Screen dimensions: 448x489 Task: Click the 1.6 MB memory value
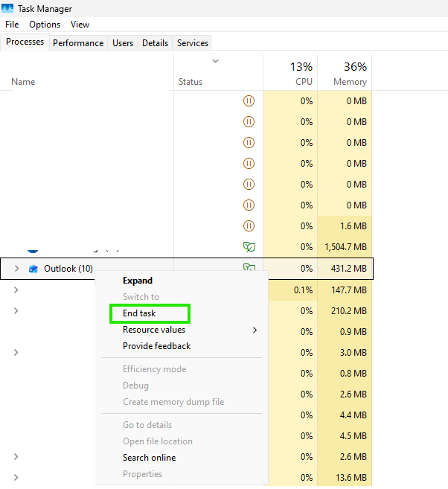pyautogui.click(x=353, y=226)
